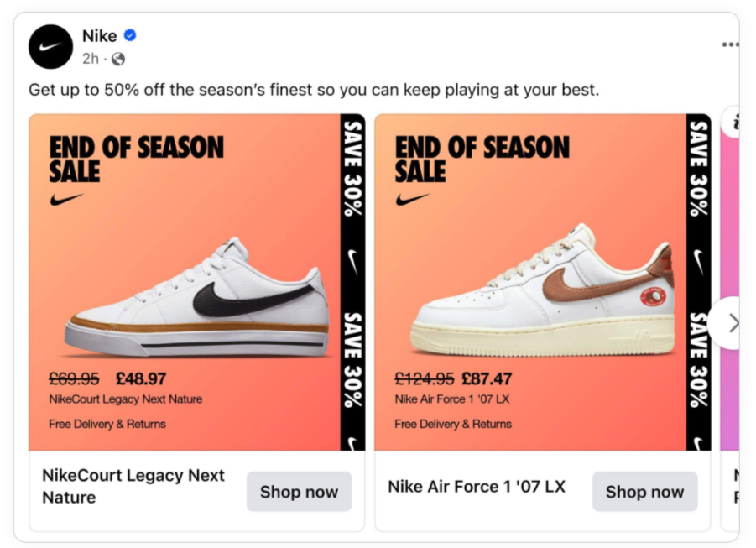The image size is (756, 548).
Task: Click the 'Nike Air Force 1 '07 LX' title
Action: click(477, 486)
